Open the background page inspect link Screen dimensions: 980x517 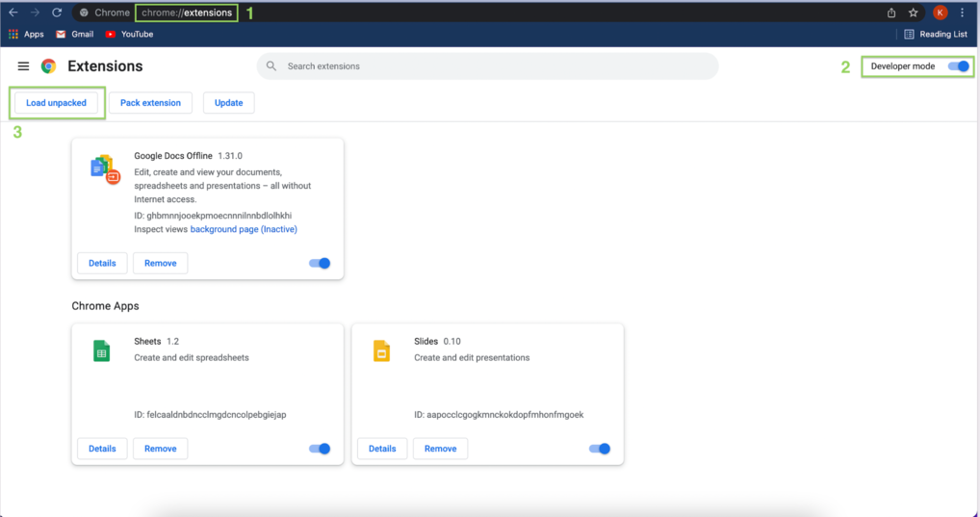click(244, 229)
